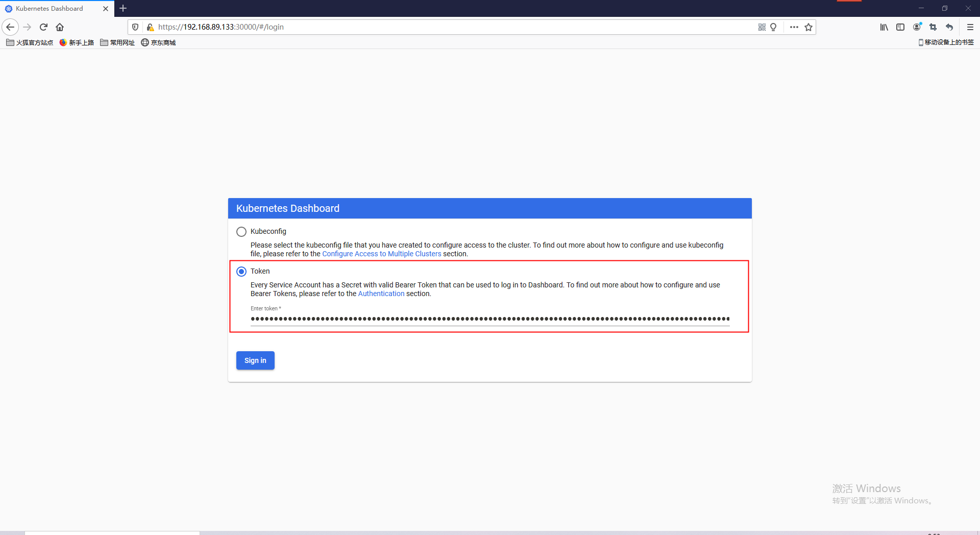Click the Kubeconfig label text
The width and height of the screenshot is (980, 535).
(x=268, y=231)
